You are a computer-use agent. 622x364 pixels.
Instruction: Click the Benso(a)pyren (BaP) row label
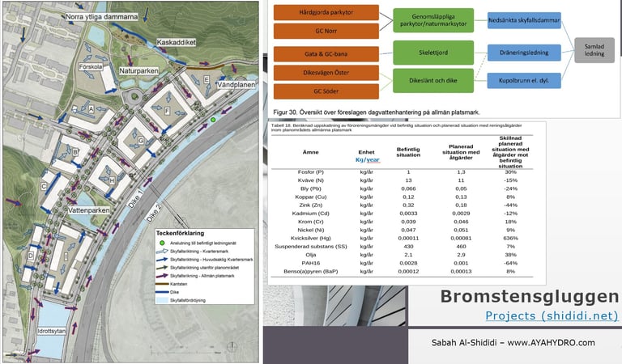pos(311,271)
